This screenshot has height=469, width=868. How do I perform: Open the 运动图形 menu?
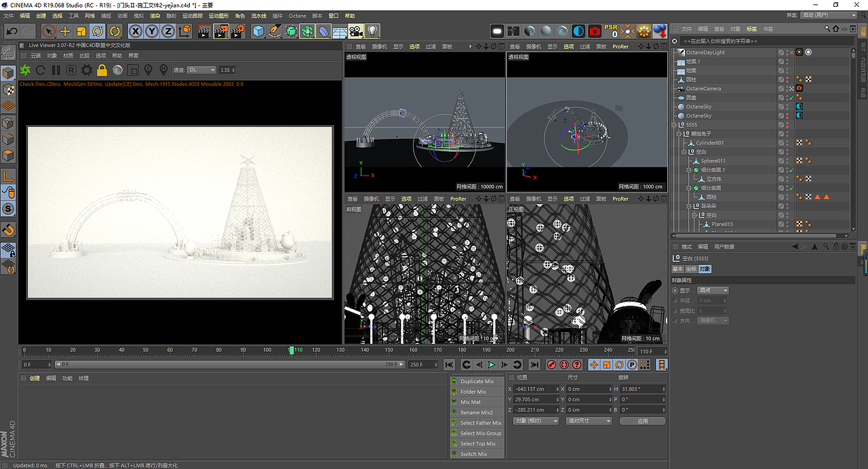tap(218, 16)
